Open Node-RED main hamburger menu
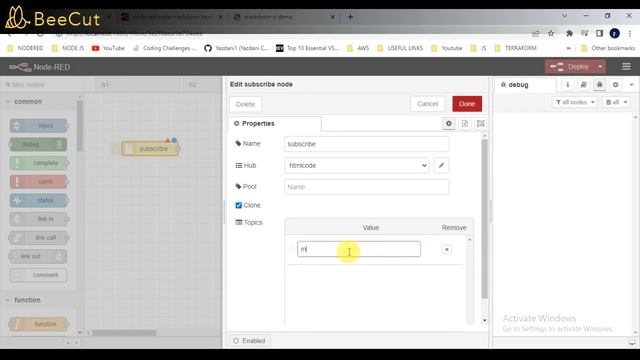 pyautogui.click(x=626, y=67)
